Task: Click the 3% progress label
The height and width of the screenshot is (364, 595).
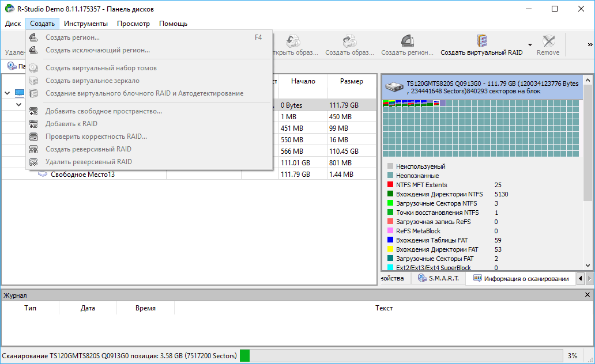Action: point(573,356)
